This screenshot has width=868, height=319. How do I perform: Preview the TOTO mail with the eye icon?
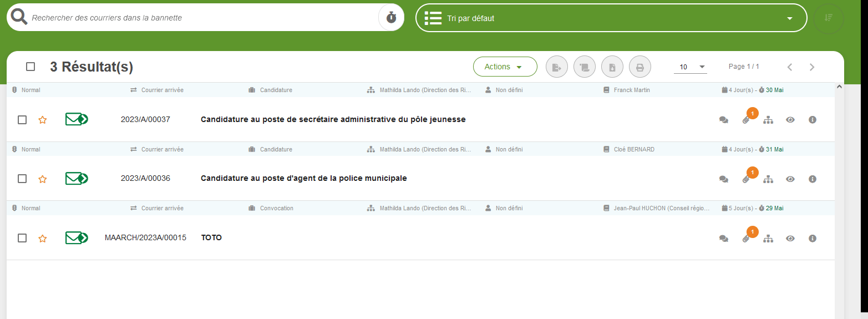(x=790, y=239)
